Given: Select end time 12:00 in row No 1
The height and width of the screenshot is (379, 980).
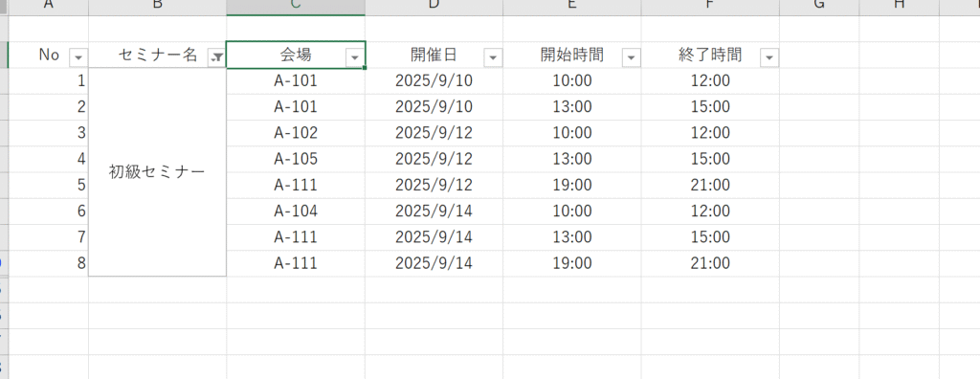Looking at the screenshot, I should 710,80.
